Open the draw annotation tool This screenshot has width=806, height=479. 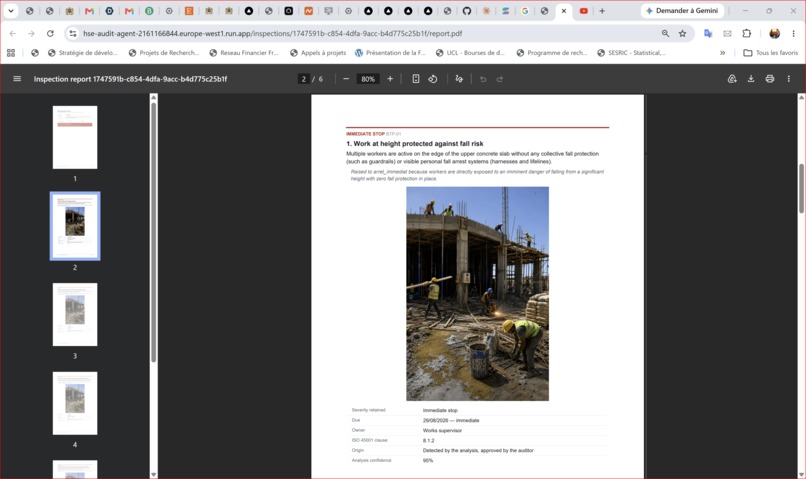[x=459, y=79]
